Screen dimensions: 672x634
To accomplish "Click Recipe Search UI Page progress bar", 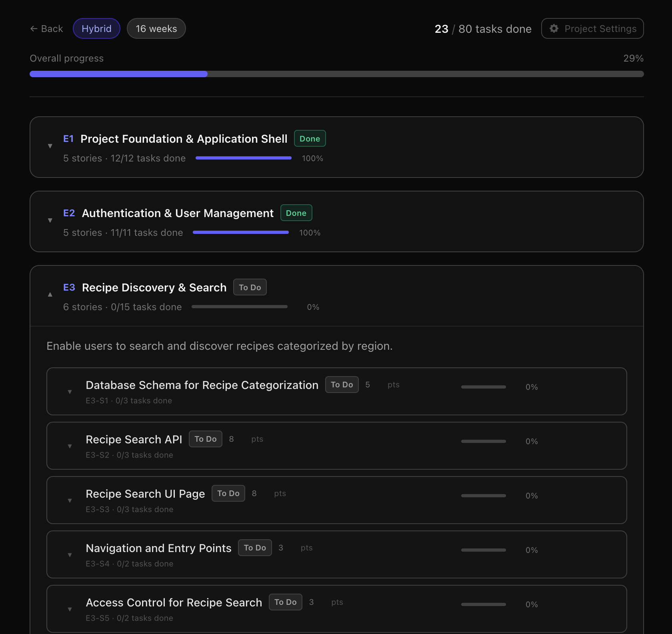I will [x=484, y=496].
